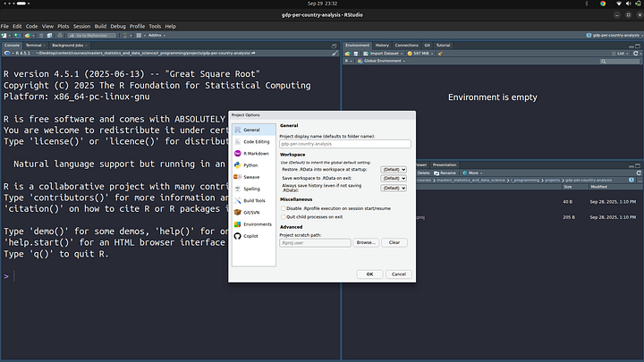Switch to the History tab

pos(382,46)
